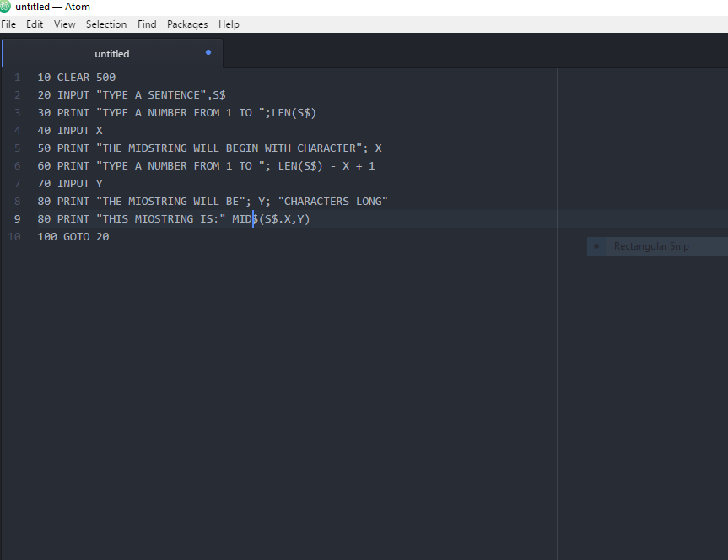Open the Help menu

pos(229,24)
